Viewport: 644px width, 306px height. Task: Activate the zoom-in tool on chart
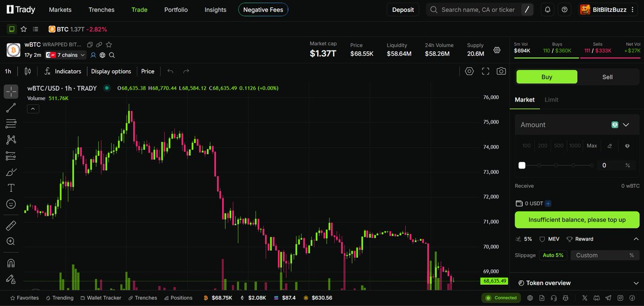(x=11, y=242)
